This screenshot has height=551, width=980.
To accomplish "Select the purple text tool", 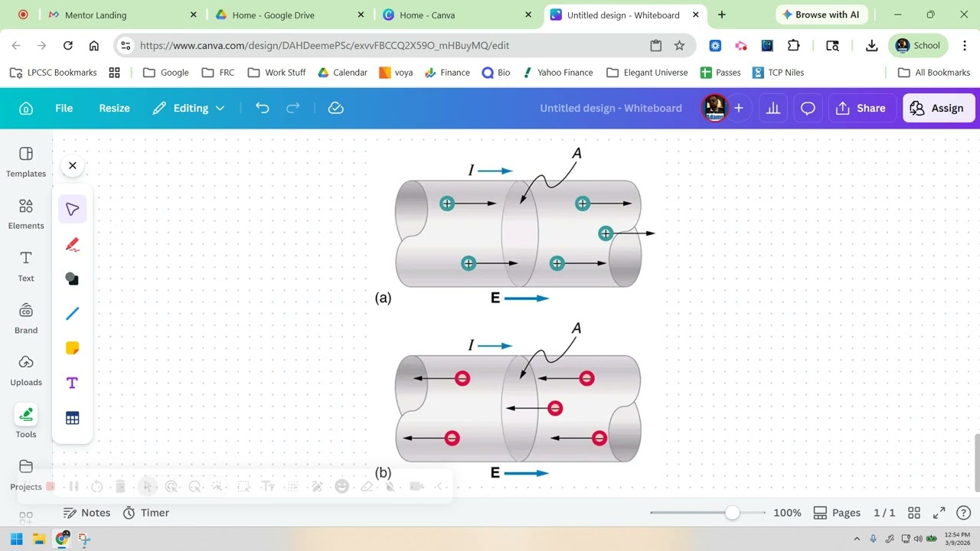I will click(73, 383).
